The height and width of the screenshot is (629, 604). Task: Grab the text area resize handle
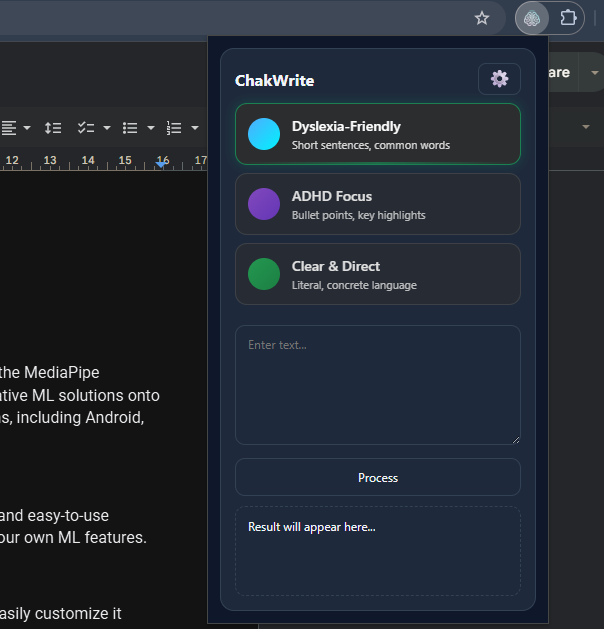pos(516,440)
